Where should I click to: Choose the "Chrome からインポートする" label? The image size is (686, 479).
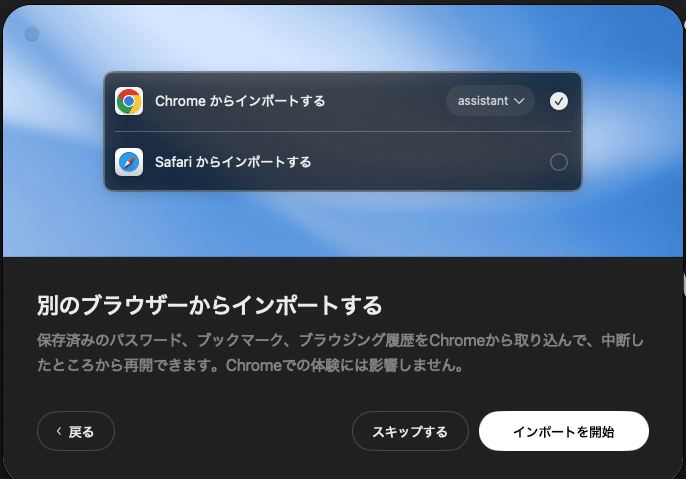(x=240, y=101)
